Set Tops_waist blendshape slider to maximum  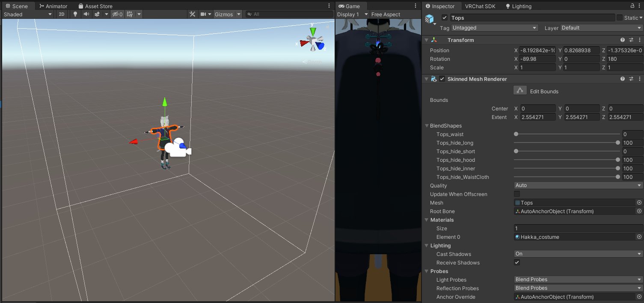(x=618, y=134)
